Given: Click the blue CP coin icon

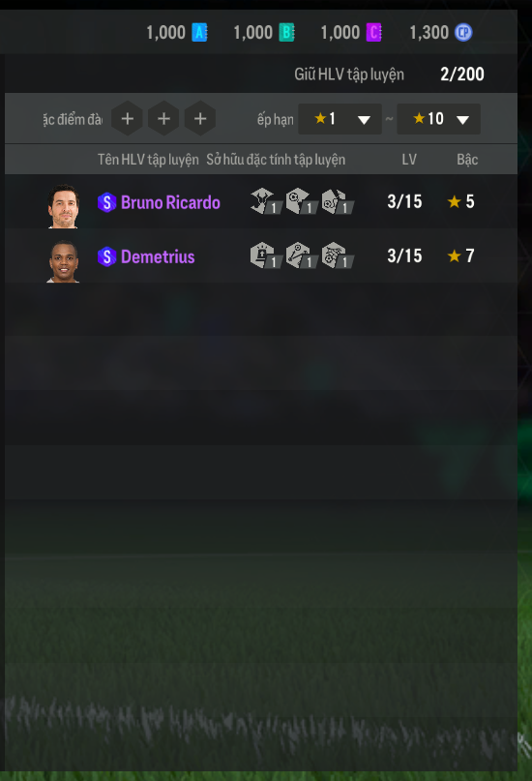Looking at the screenshot, I should [x=463, y=33].
